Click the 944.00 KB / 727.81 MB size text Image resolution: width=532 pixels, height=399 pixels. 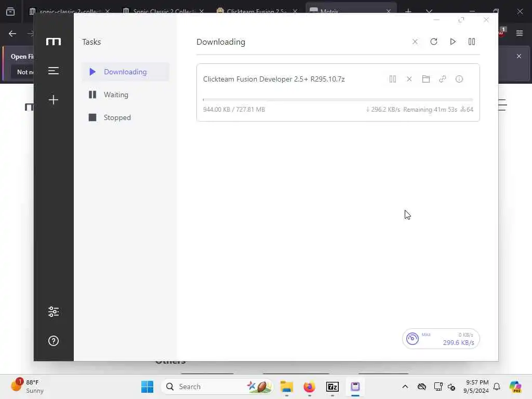click(234, 110)
